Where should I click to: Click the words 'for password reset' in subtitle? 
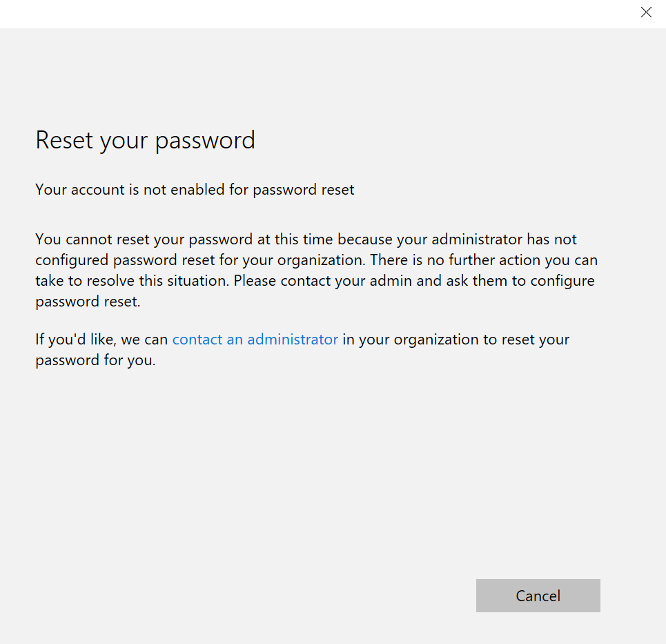pyautogui.click(x=292, y=190)
